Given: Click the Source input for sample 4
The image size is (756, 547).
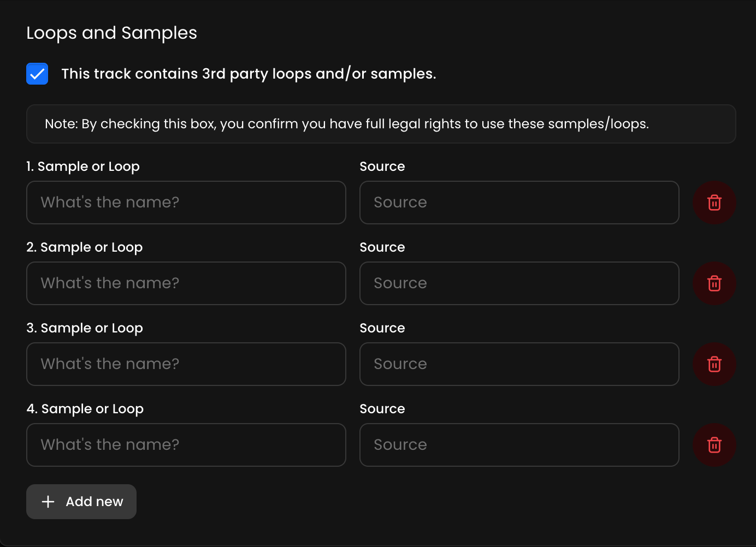Looking at the screenshot, I should click(519, 445).
